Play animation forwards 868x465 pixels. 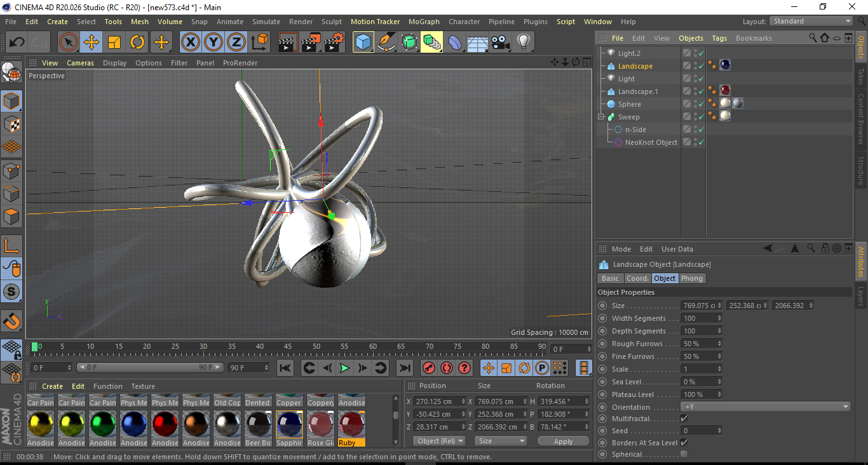344,368
